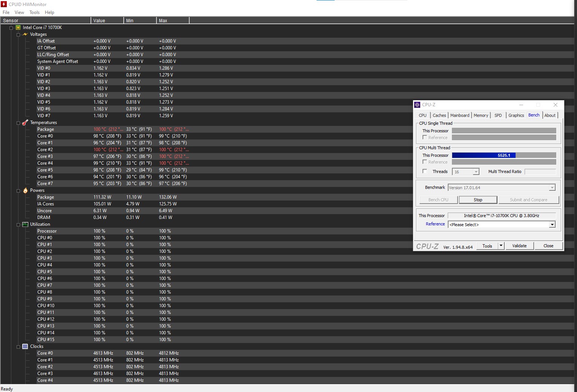Screen dimensions: 577x392
Task: Stop the running benchmark
Action: (x=478, y=200)
